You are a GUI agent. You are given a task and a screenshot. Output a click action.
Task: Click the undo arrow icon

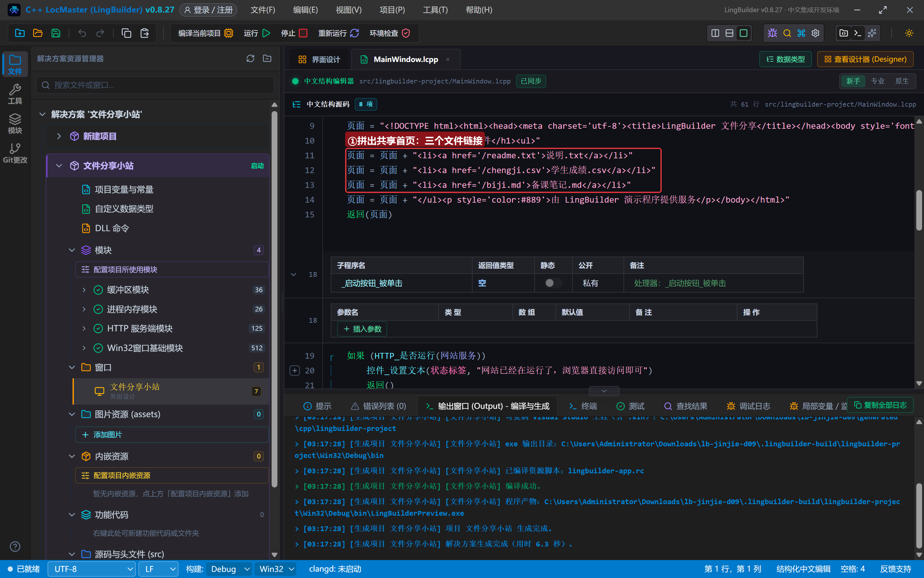point(82,33)
